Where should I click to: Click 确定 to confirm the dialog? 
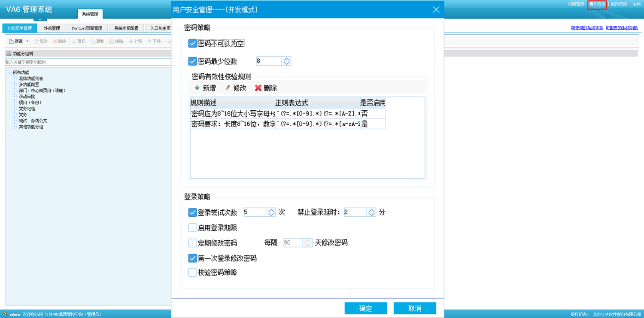point(366,308)
